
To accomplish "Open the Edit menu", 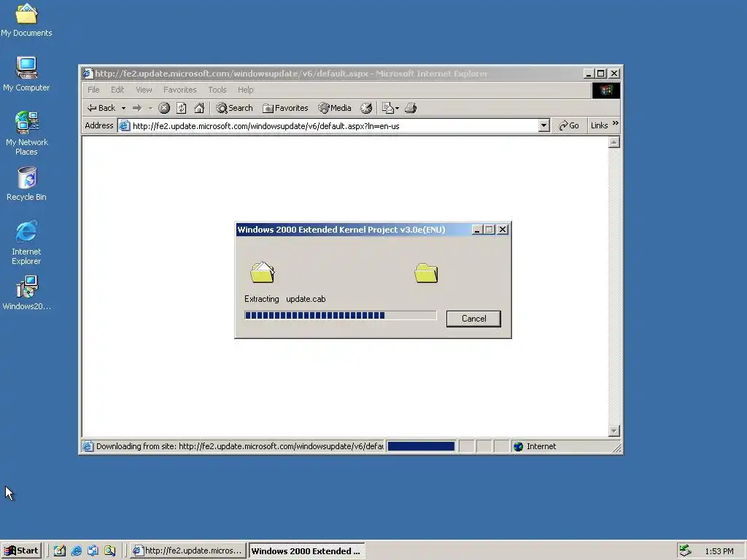I will point(117,90).
